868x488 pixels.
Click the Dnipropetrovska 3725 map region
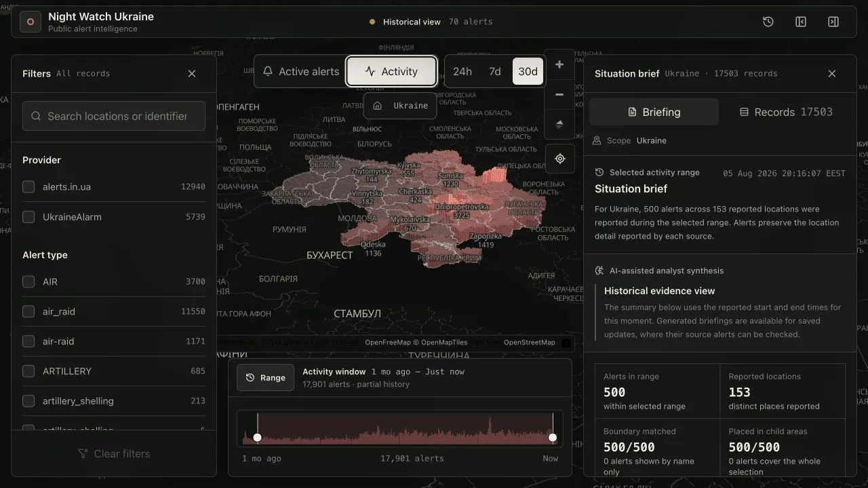461,211
